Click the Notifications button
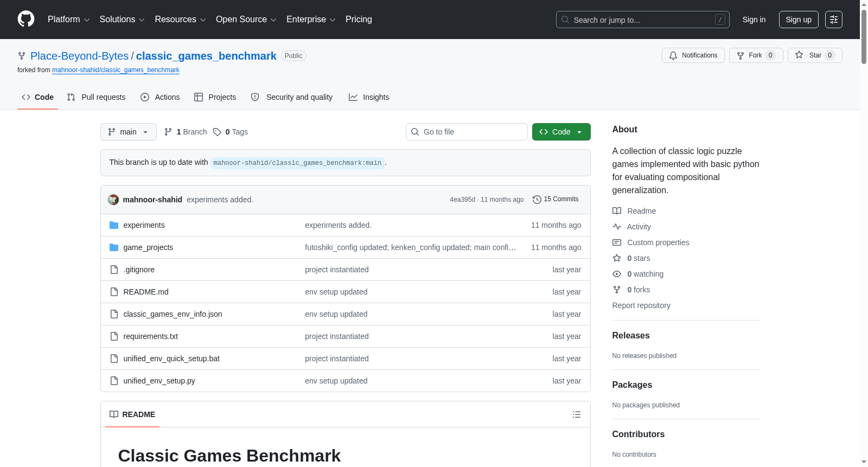The width and height of the screenshot is (868, 467). [693, 55]
